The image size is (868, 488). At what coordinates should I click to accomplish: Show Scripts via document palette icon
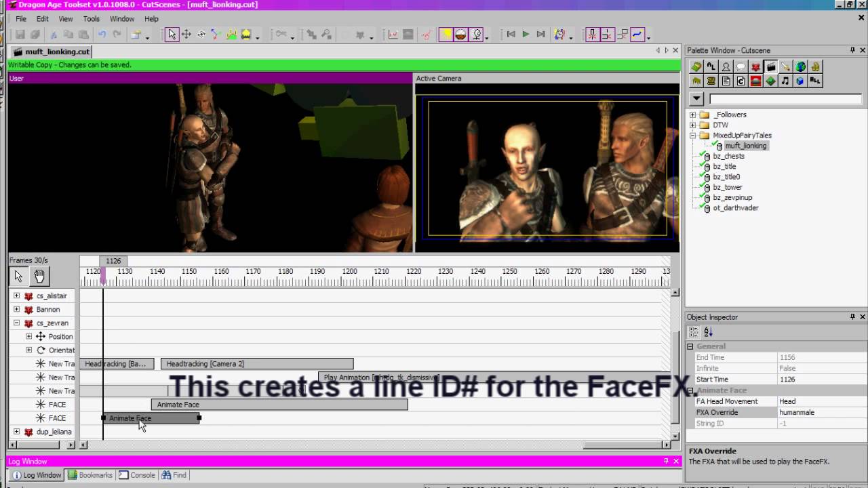(x=726, y=81)
